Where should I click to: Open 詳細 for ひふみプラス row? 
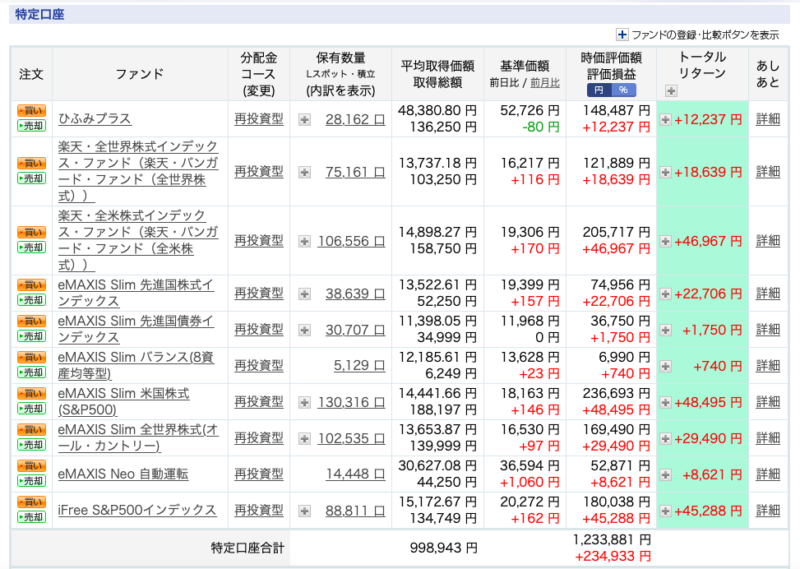tap(768, 119)
